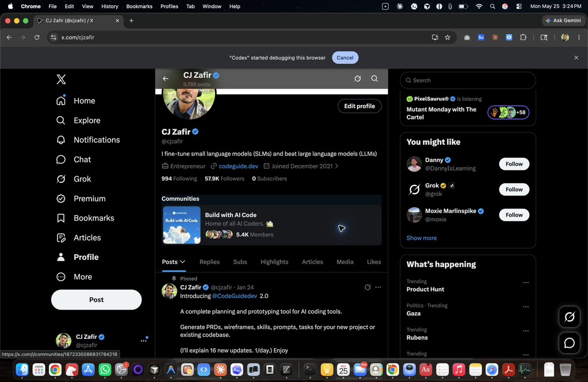This screenshot has height=382, width=588.
Task: Click the install app icon in address bar
Action: (x=435, y=37)
